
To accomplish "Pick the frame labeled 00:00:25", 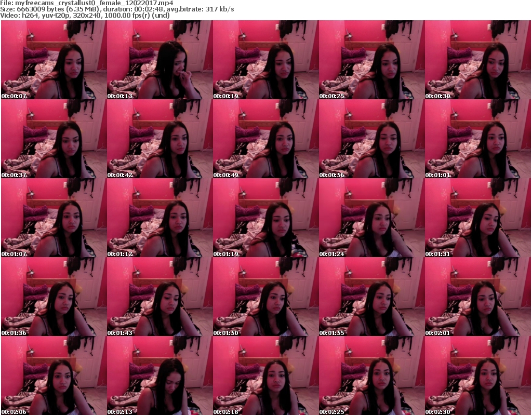I will [371, 60].
